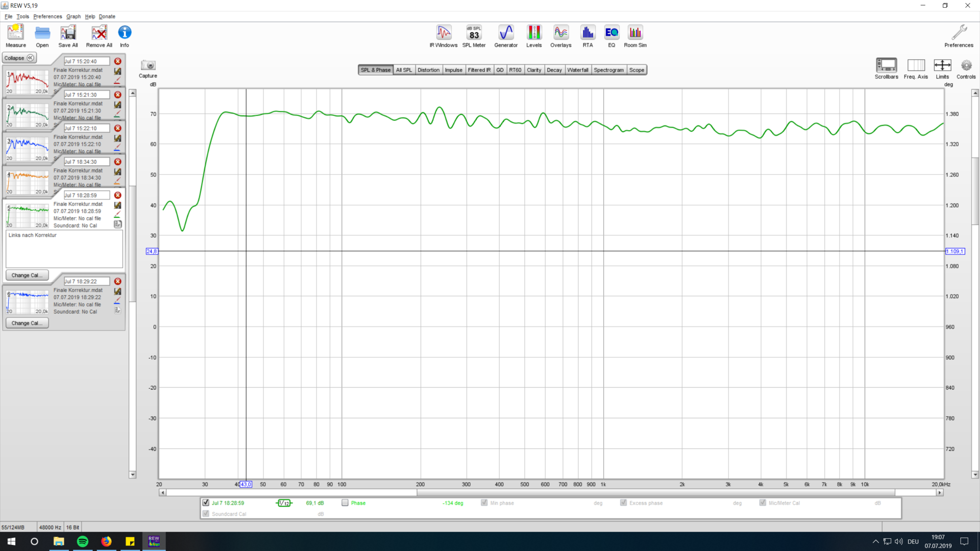Switch to the All SPL tab
Viewport: 980px width, 551px height.
[404, 70]
